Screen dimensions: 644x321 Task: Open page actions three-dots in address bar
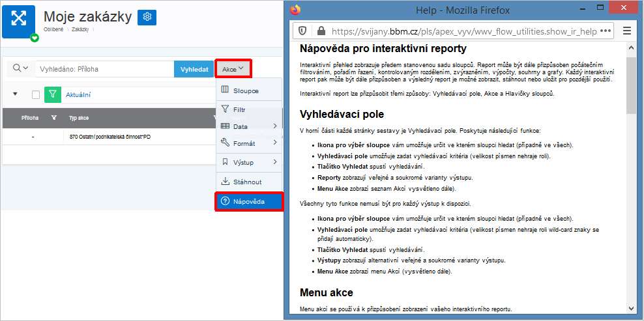(x=606, y=31)
